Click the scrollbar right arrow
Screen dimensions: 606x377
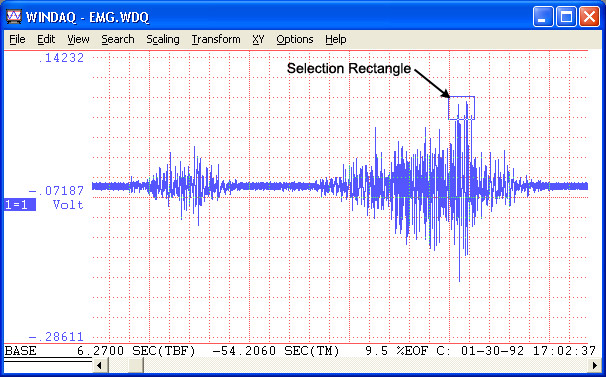pos(594,365)
